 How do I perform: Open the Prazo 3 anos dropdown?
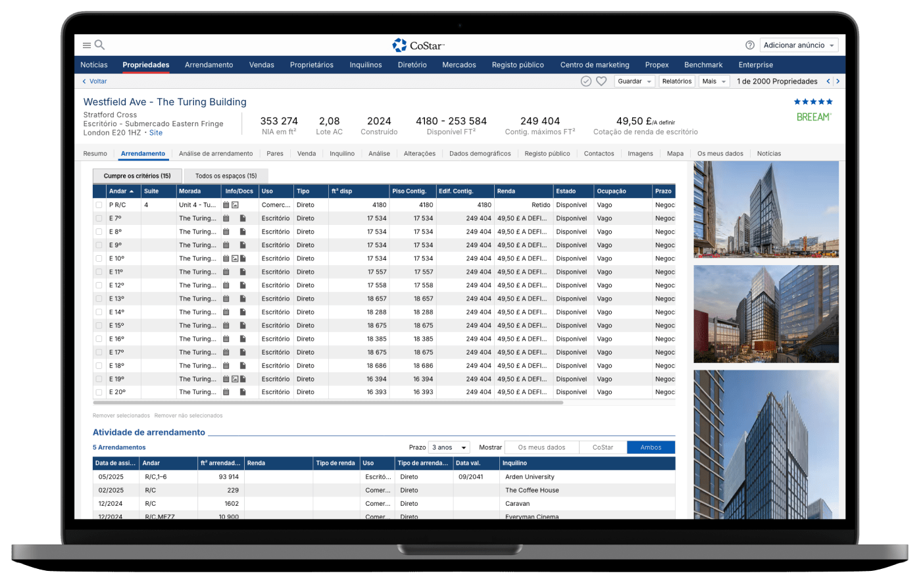[449, 447]
